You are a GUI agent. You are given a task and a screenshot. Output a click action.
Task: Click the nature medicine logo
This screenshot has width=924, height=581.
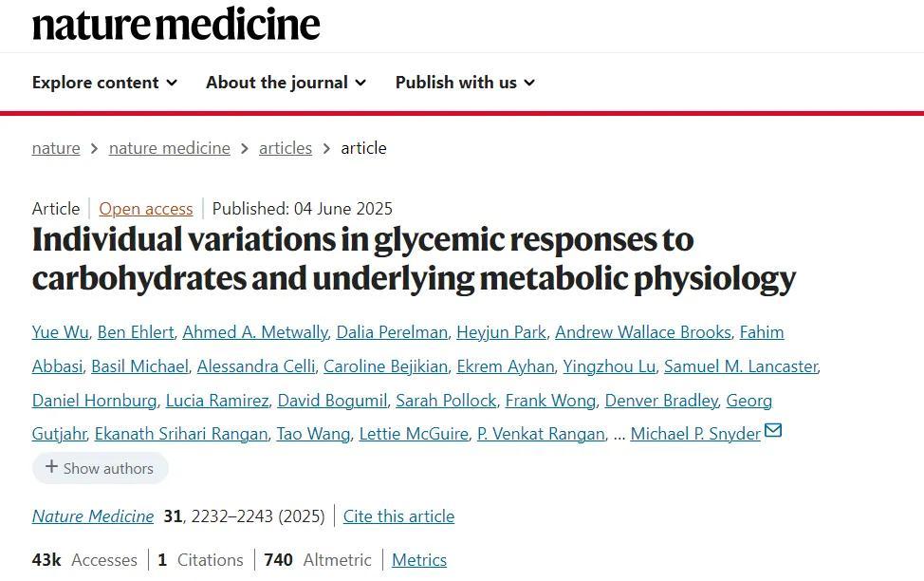pos(176,24)
